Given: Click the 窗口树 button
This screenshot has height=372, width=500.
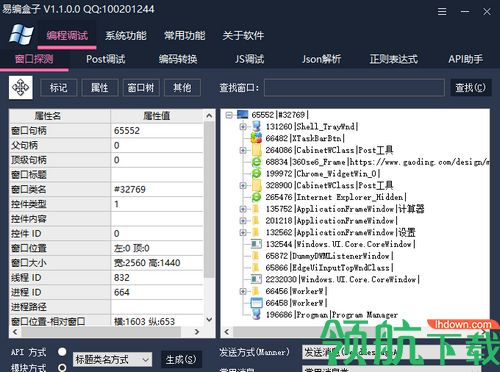Looking at the screenshot, I should pyautogui.click(x=141, y=88).
